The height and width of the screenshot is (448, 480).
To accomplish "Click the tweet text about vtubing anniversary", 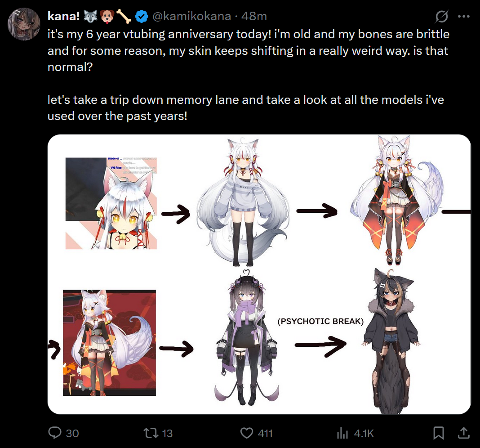I will 248,50.
